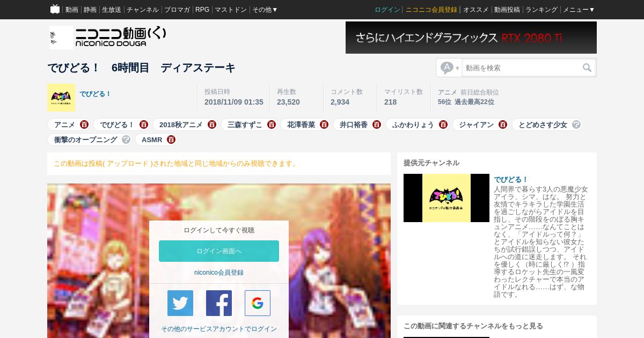Click その他のサービスアカウントでログイン link

tap(219, 329)
